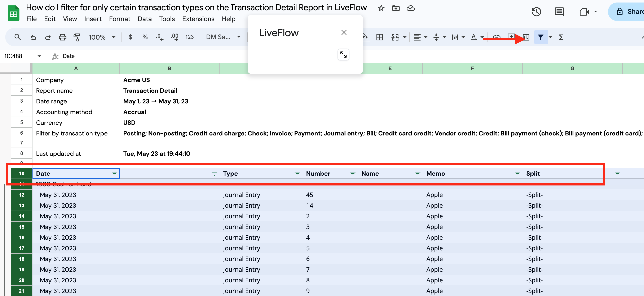Viewport: 644px width, 296px height.
Task: Open the borders tool
Action: (379, 37)
